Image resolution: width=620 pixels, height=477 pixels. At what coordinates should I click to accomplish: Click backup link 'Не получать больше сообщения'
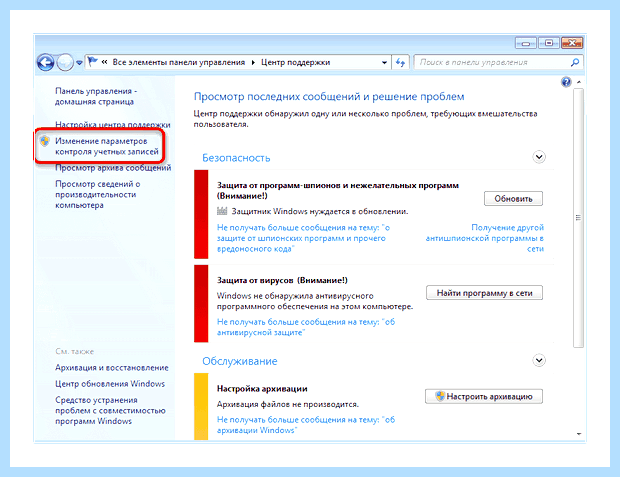pyautogui.click(x=306, y=425)
